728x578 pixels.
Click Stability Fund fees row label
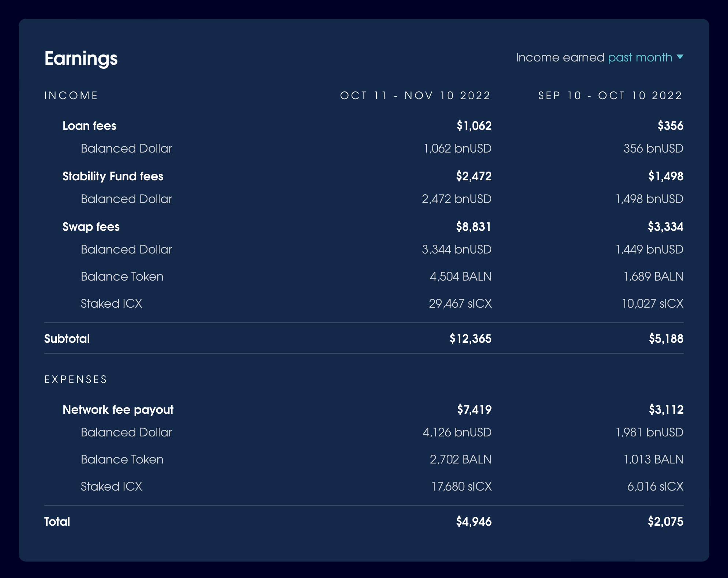pyautogui.click(x=113, y=176)
